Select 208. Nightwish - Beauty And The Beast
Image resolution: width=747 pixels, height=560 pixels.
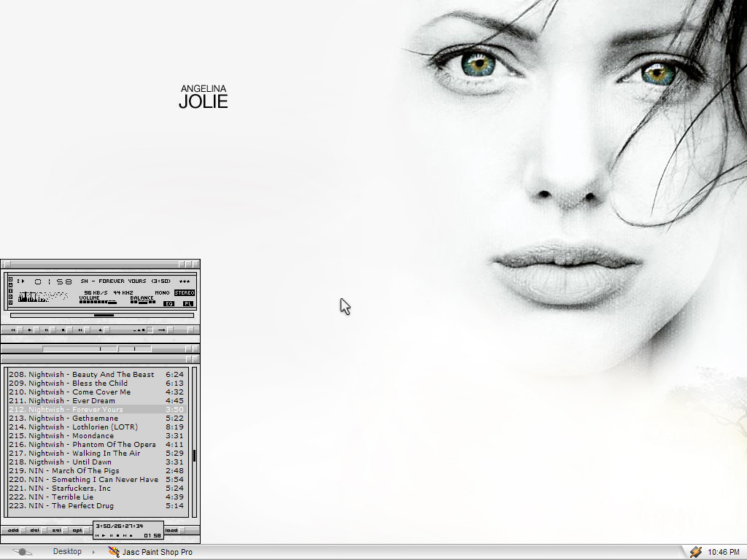click(x=96, y=374)
